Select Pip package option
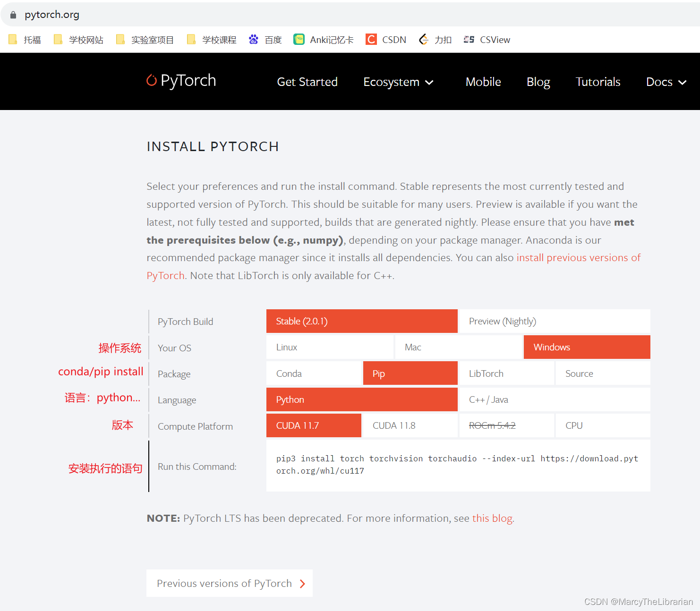Viewport: 700px width, 611px height. (x=410, y=373)
